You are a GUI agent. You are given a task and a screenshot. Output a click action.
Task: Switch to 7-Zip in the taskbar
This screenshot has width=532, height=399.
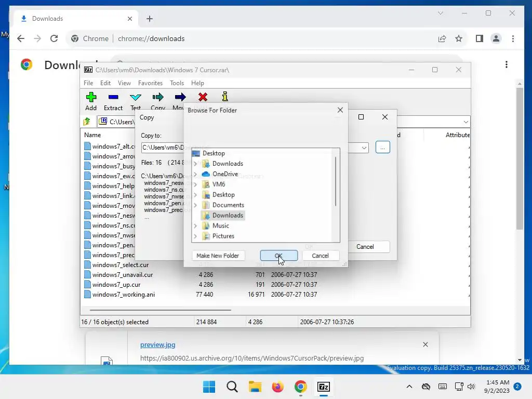click(x=323, y=387)
